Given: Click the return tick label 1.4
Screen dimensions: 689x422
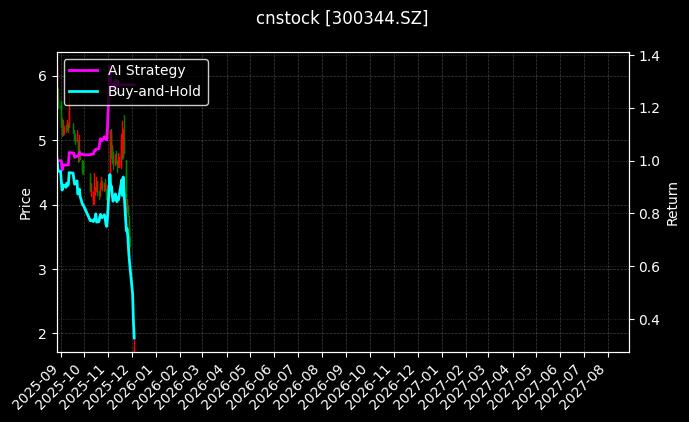Looking at the screenshot, I should pyautogui.click(x=649, y=56).
